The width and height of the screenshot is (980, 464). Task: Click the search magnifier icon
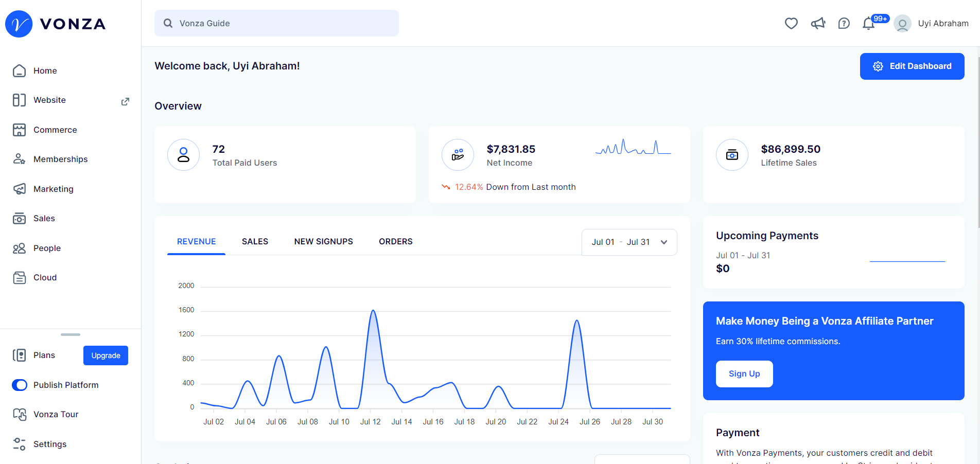click(x=168, y=23)
